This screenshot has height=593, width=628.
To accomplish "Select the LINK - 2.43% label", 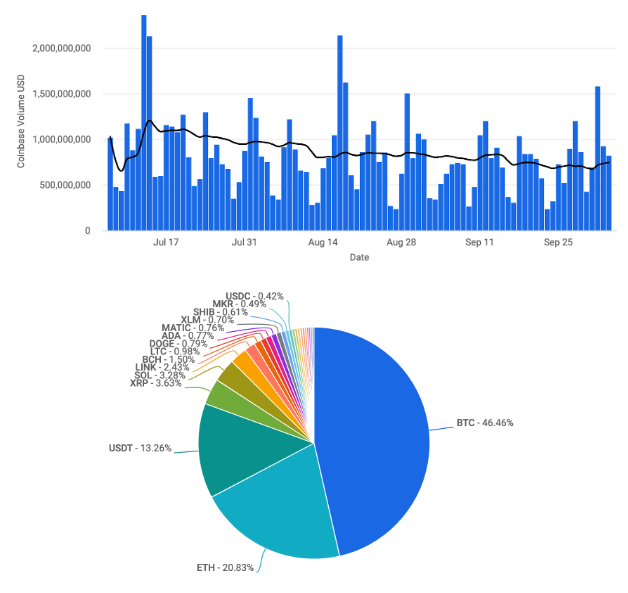I will tap(162, 368).
